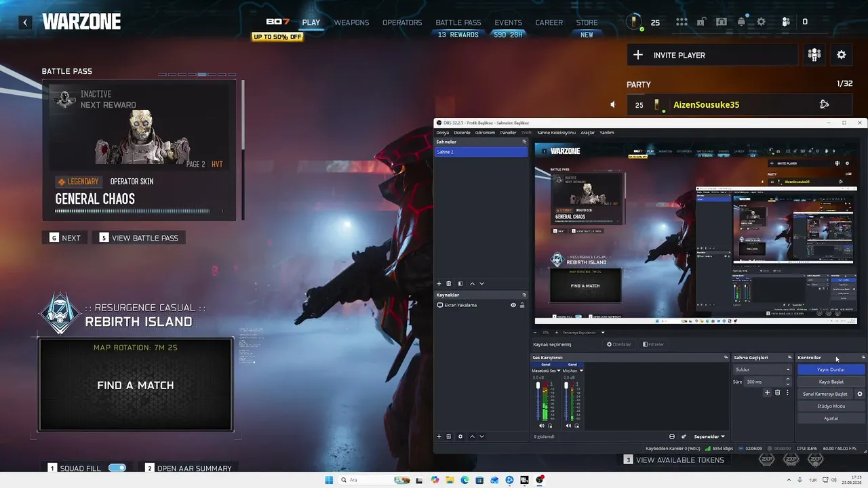Toggle visibility of Ekran Yakalama source
This screenshot has width=868, height=488.
click(x=513, y=305)
